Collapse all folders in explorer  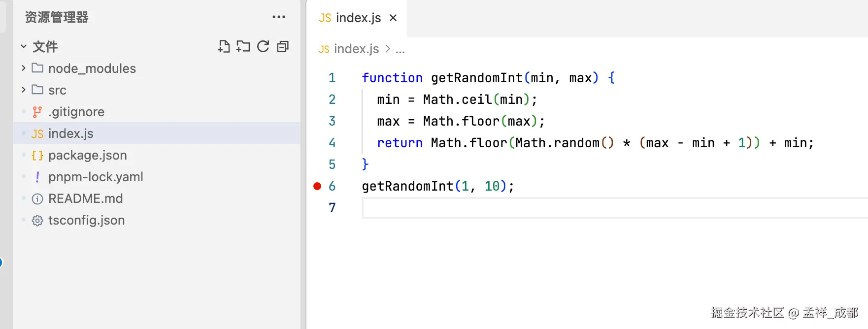(283, 47)
